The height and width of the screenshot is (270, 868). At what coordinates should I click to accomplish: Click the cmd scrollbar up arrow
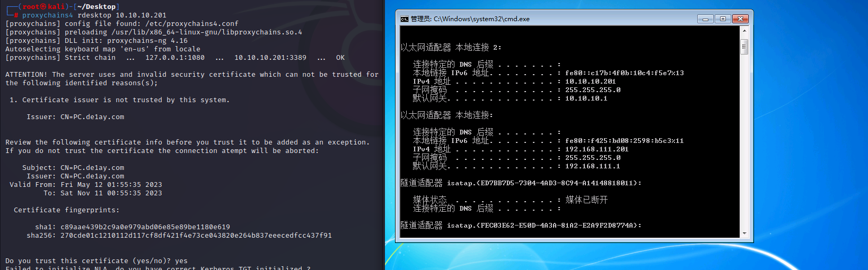pyautogui.click(x=744, y=31)
